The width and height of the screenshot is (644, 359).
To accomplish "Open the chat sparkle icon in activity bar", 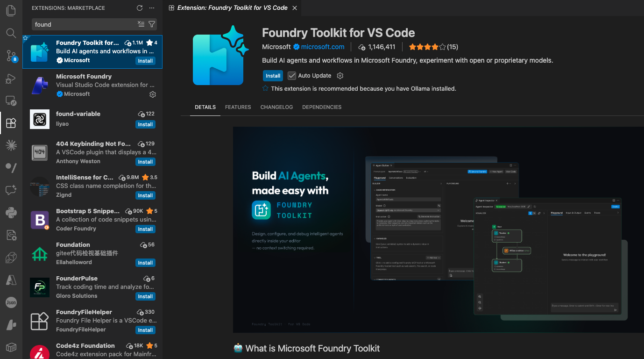I will click(11, 191).
